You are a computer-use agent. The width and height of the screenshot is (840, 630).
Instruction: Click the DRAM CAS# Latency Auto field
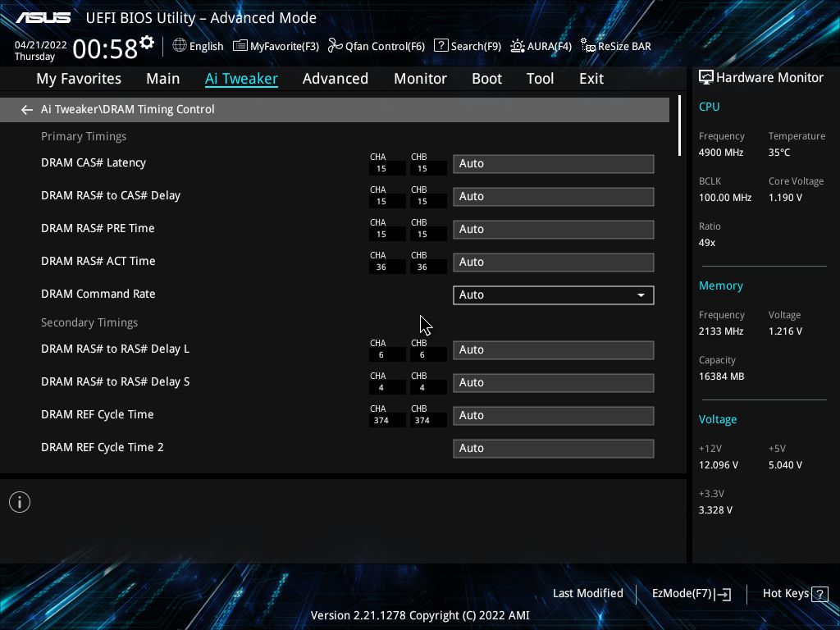coord(554,164)
